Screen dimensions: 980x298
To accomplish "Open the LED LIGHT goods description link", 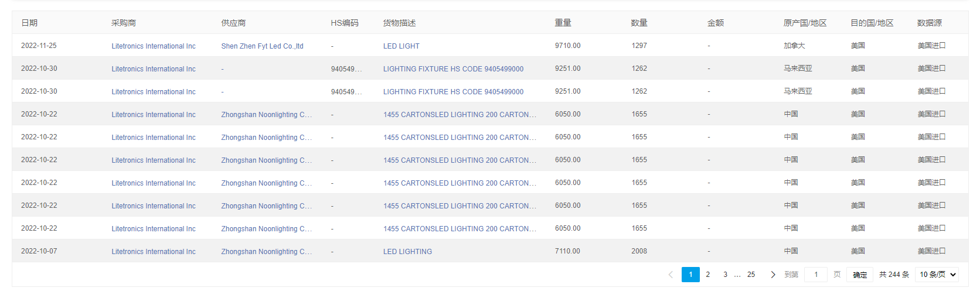I will tap(401, 46).
